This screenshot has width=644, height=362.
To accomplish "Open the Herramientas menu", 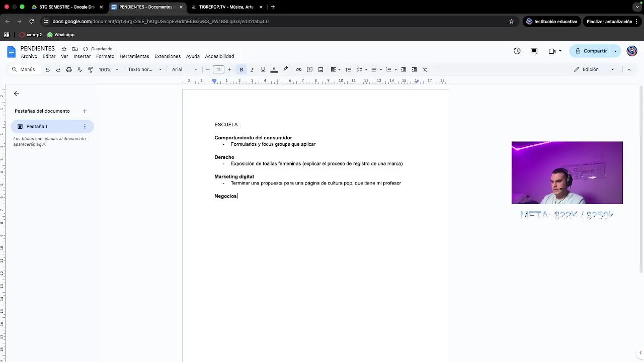I will click(134, 56).
